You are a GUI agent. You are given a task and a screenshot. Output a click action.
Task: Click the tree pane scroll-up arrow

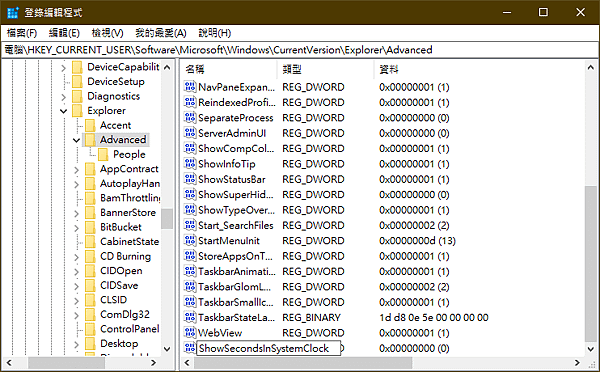[x=167, y=67]
